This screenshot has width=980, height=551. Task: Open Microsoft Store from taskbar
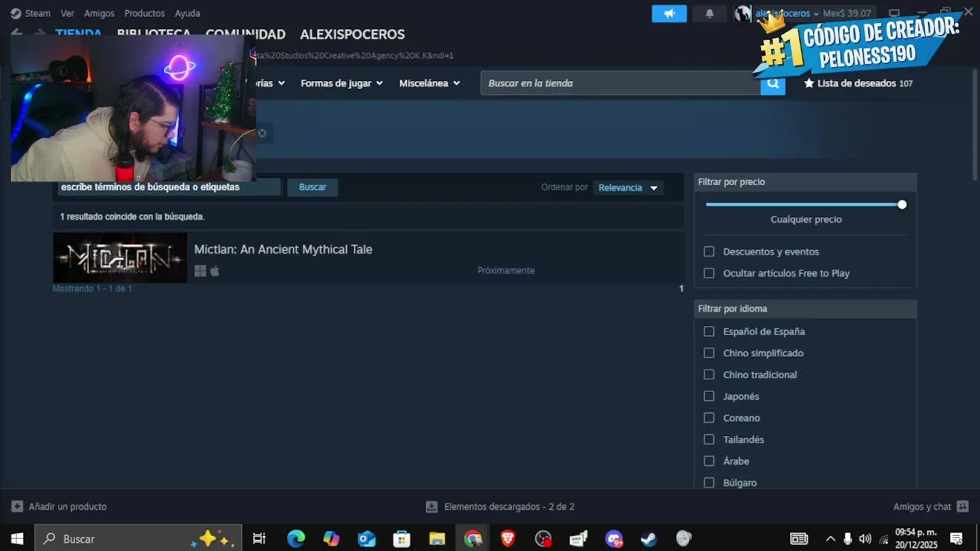(402, 539)
